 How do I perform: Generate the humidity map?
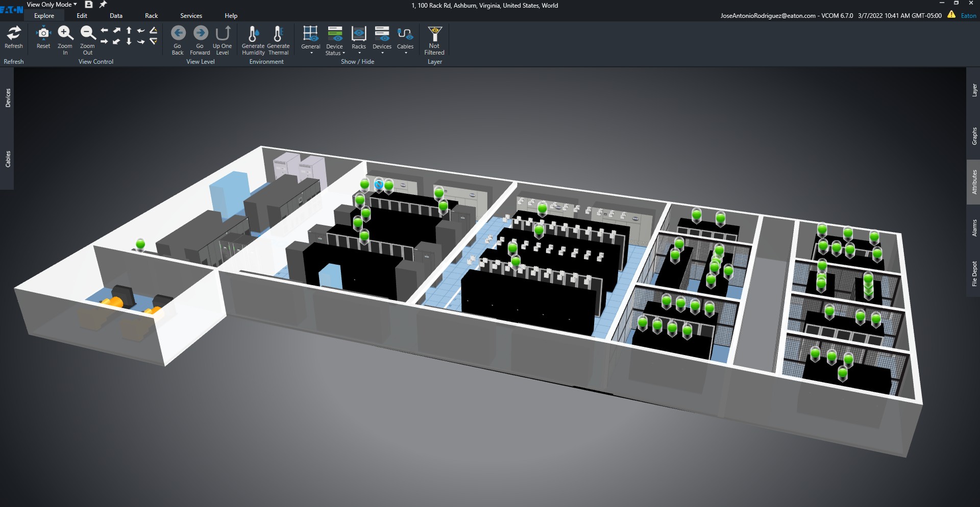[x=253, y=35]
